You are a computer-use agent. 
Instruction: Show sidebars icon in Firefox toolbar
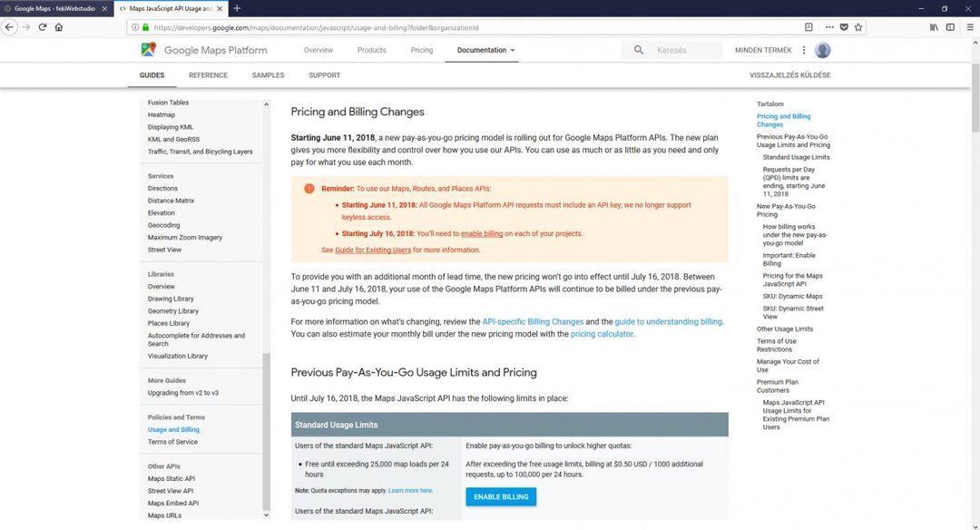pyautogui.click(x=950, y=27)
